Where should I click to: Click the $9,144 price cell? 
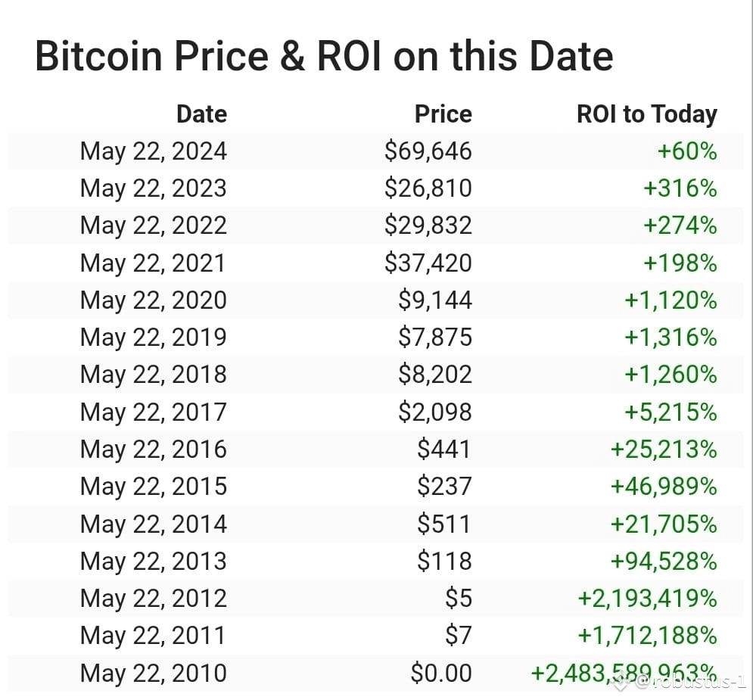435,300
